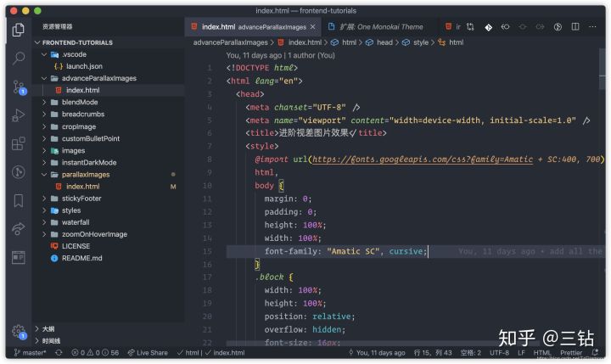Click the 空格: 2 indentation setting
This screenshot has height=364, width=611.
(471, 353)
